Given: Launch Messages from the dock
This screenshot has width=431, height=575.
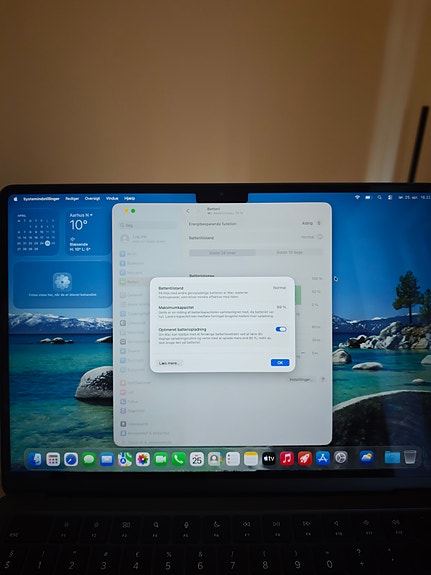Looking at the screenshot, I should (89, 459).
